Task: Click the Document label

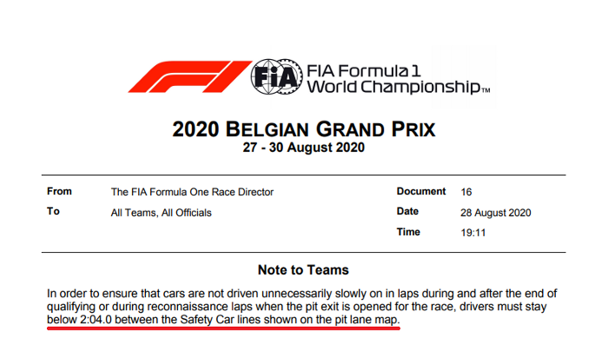Action: click(x=421, y=191)
